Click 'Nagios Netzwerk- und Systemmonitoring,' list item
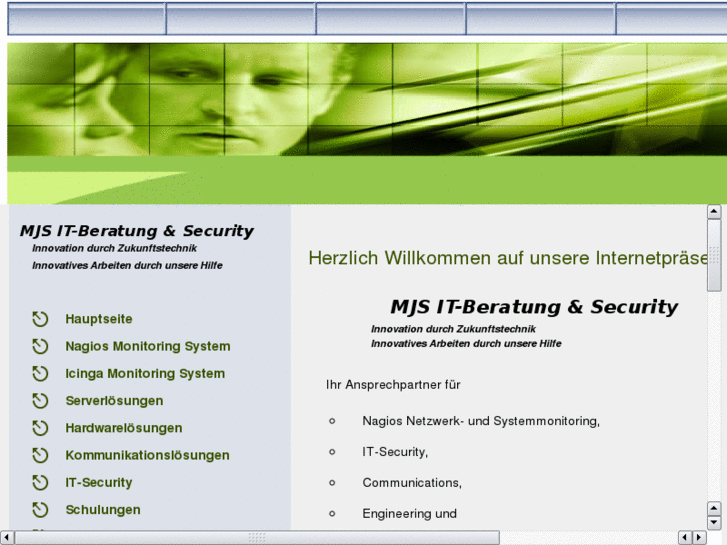The image size is (727, 545). (x=481, y=421)
